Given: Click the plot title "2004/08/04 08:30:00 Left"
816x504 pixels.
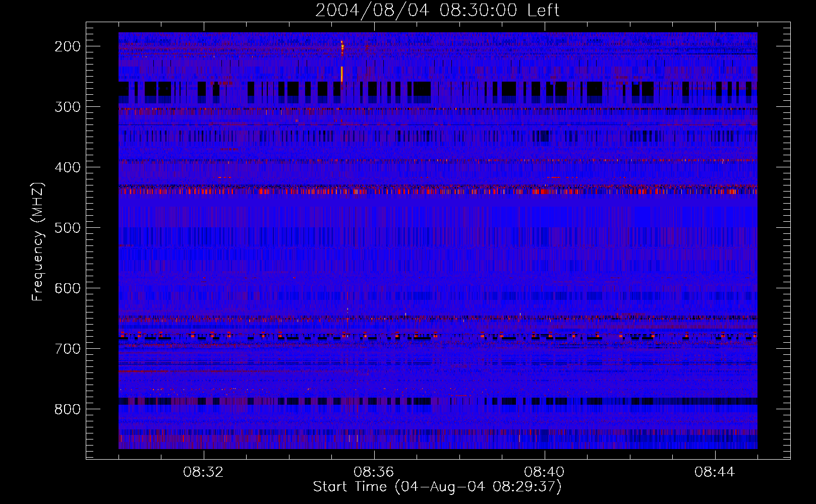Looking at the screenshot, I should (437, 10).
